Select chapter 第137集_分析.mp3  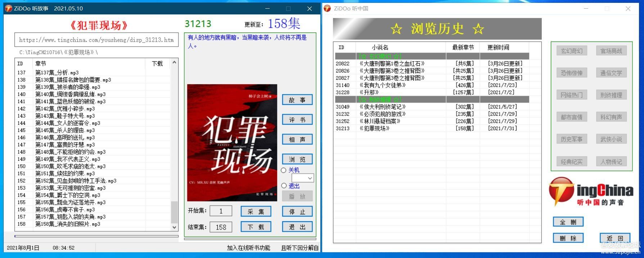click(x=93, y=72)
